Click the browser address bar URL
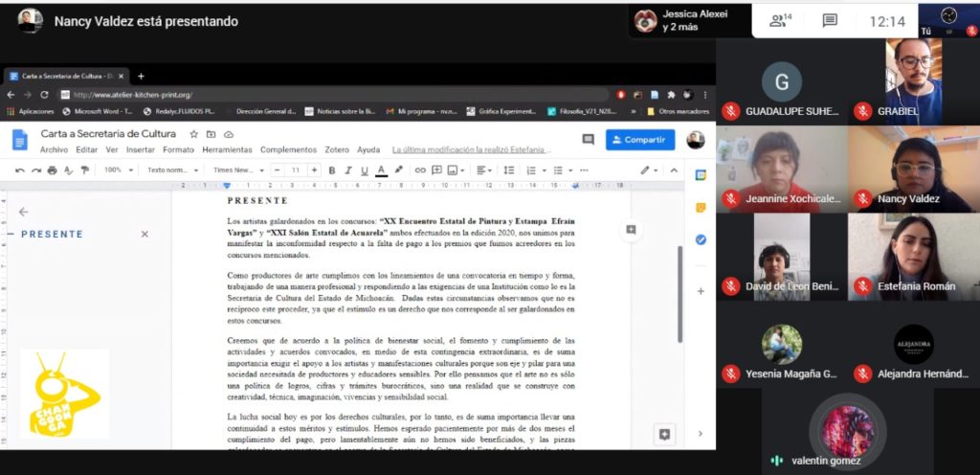The image size is (980, 475). click(132, 95)
